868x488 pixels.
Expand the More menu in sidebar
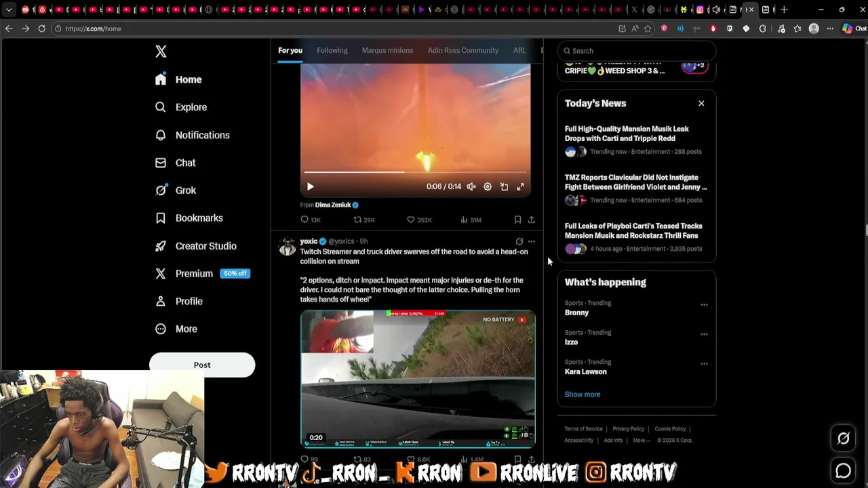(176, 329)
